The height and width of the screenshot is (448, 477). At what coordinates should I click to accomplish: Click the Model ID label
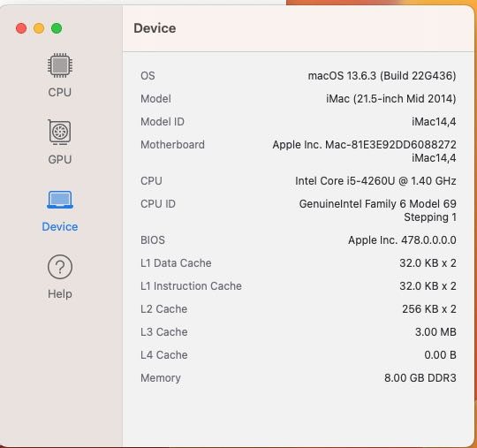(163, 122)
